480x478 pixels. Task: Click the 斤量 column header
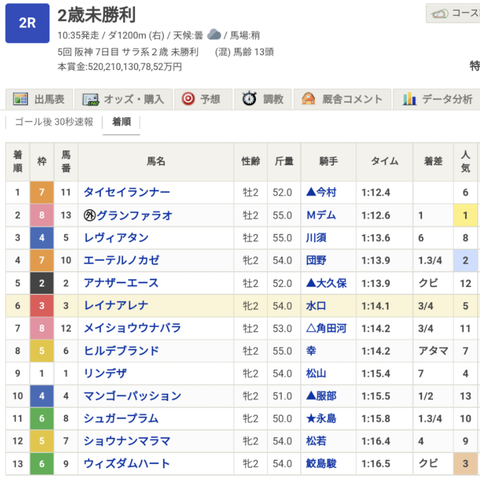coord(284,162)
